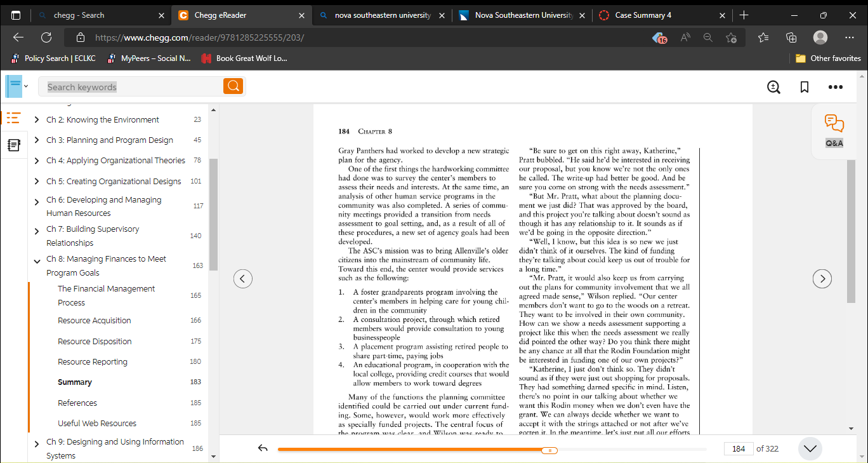Close the Case Summary 4 tab
Viewport: 868px width, 463px height.
(x=722, y=15)
